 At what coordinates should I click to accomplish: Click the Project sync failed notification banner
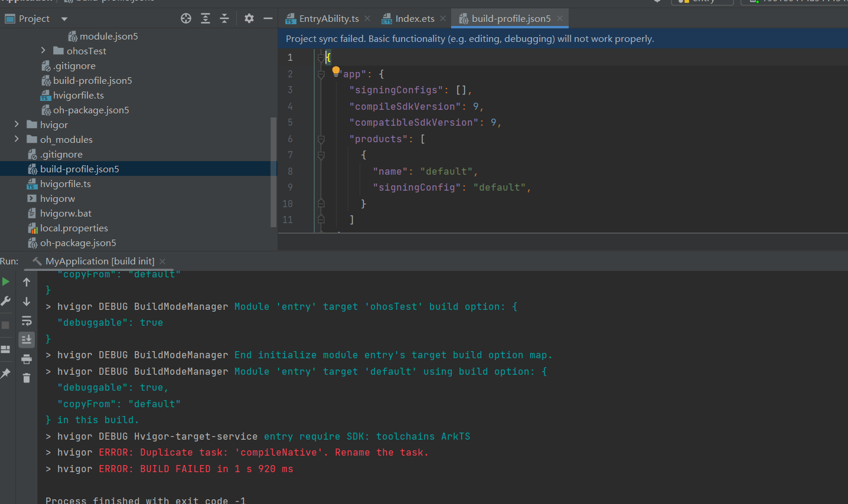point(563,38)
